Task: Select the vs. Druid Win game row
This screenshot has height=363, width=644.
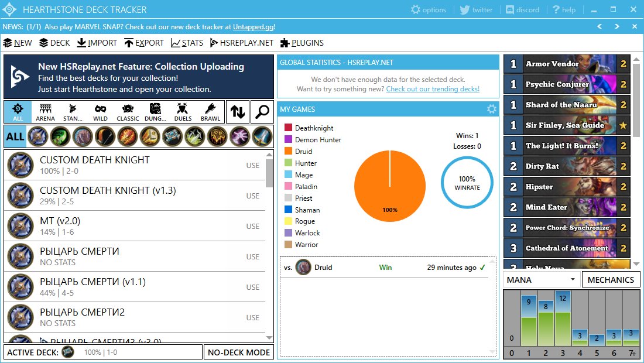Action: coord(385,268)
